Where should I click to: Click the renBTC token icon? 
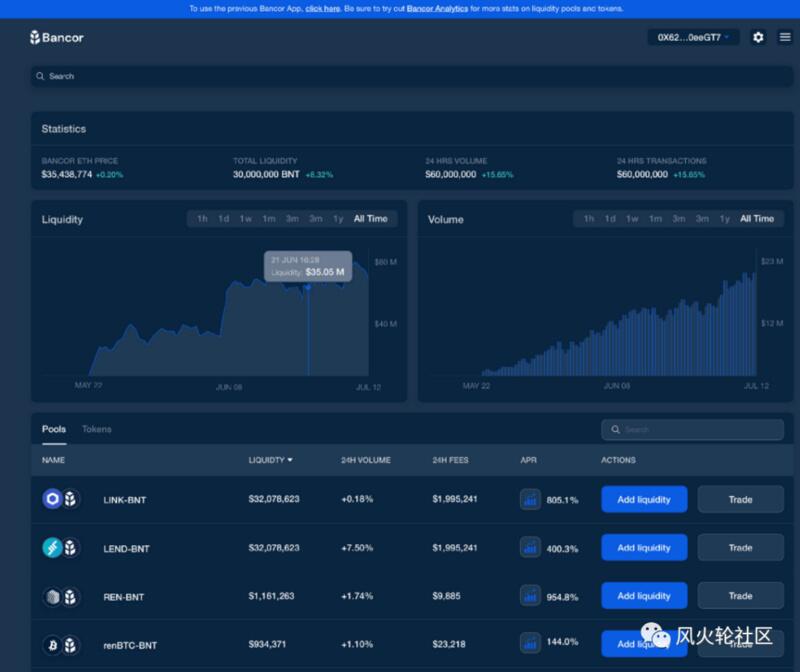(x=52, y=645)
